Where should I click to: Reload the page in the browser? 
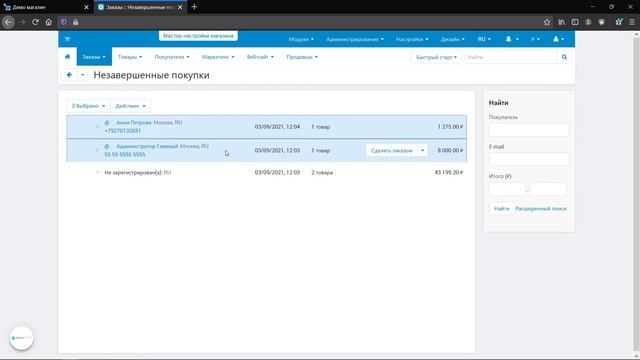[35, 22]
